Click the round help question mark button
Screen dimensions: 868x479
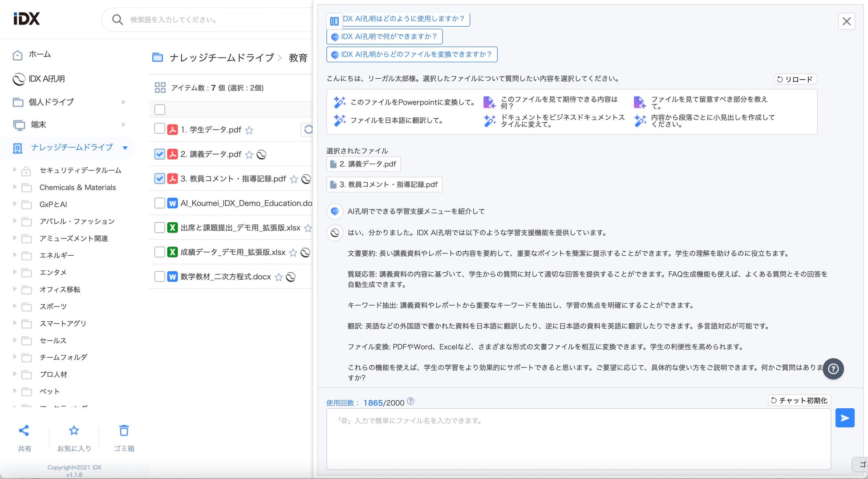[x=833, y=369]
